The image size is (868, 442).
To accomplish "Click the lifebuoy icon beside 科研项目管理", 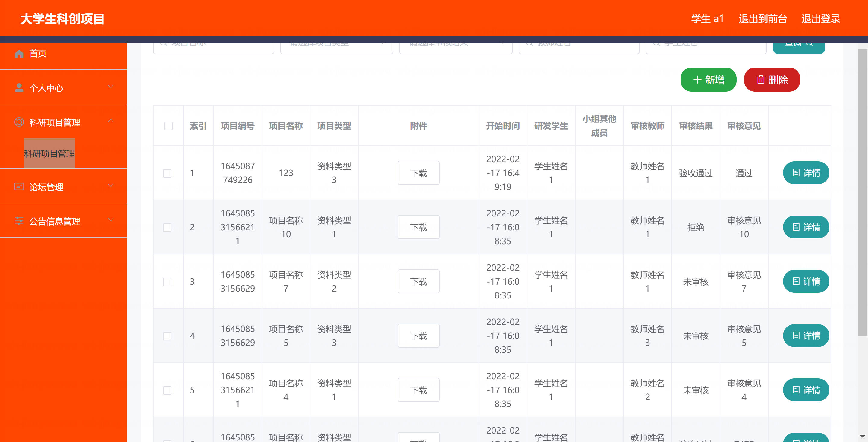I will (x=19, y=122).
